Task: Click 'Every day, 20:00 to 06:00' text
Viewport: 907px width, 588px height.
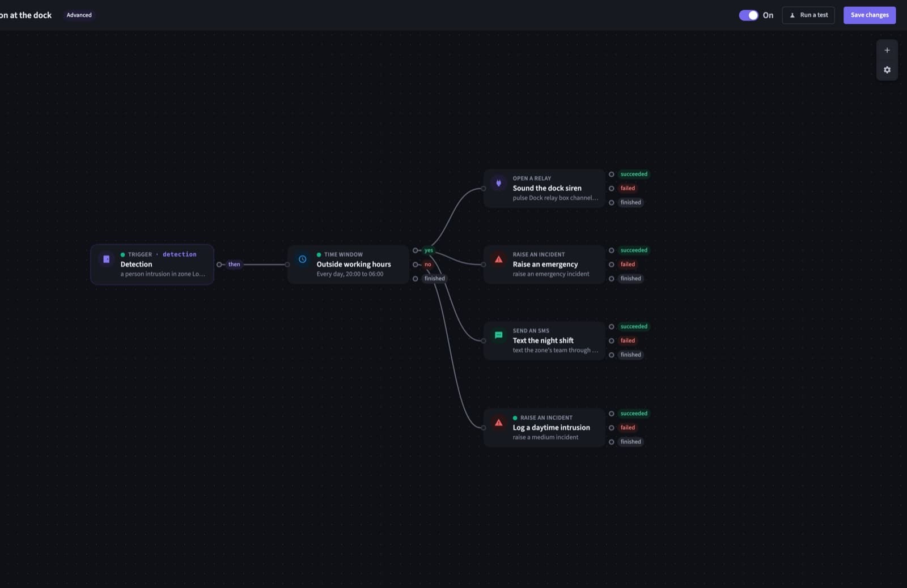Action: (350, 274)
